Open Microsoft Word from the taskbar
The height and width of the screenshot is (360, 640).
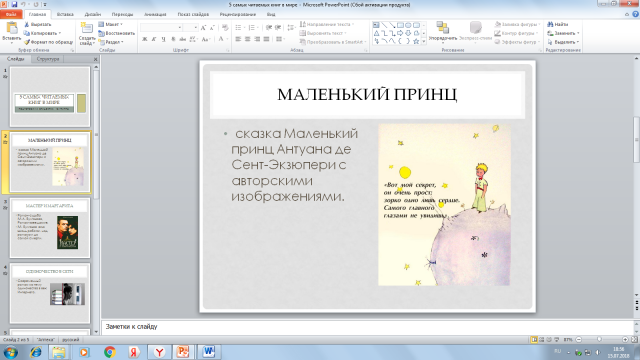point(209,352)
